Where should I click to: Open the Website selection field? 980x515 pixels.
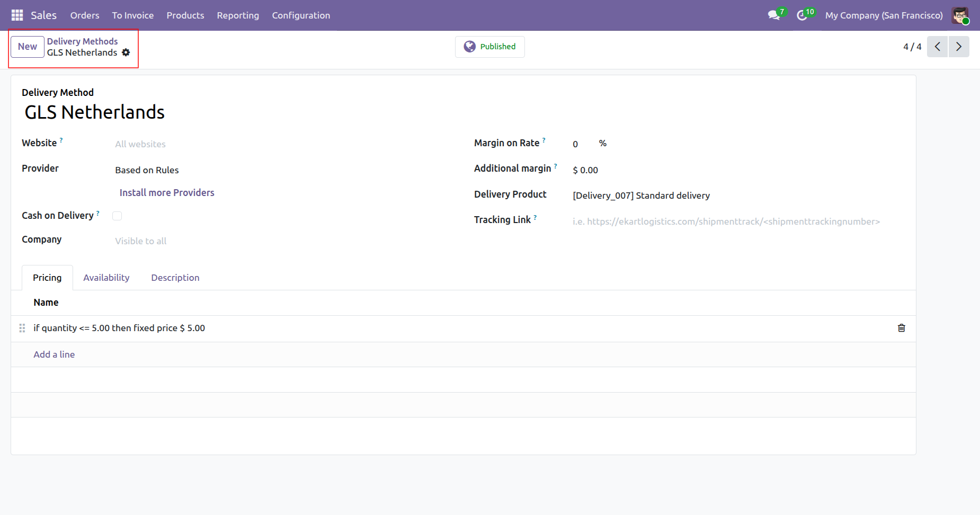tap(212, 144)
